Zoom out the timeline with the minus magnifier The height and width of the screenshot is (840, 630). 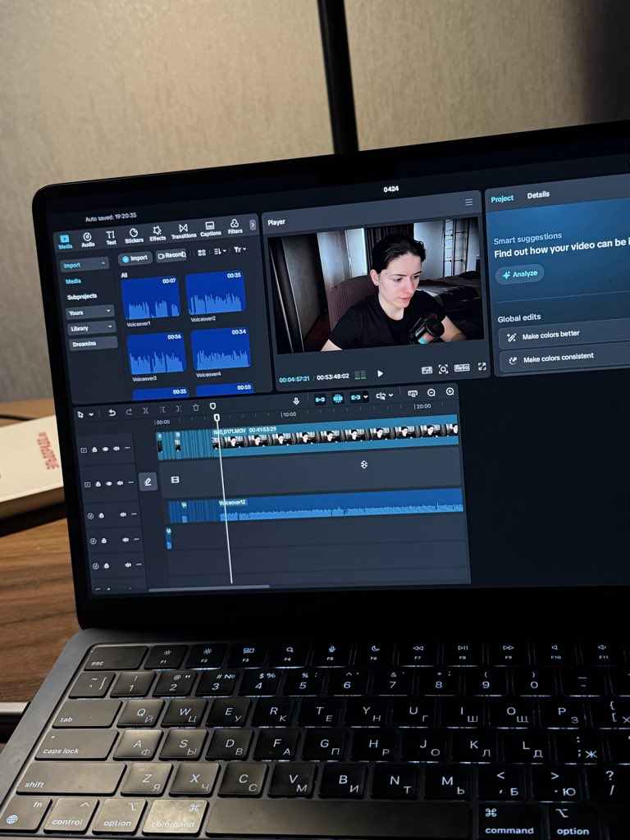(x=431, y=393)
